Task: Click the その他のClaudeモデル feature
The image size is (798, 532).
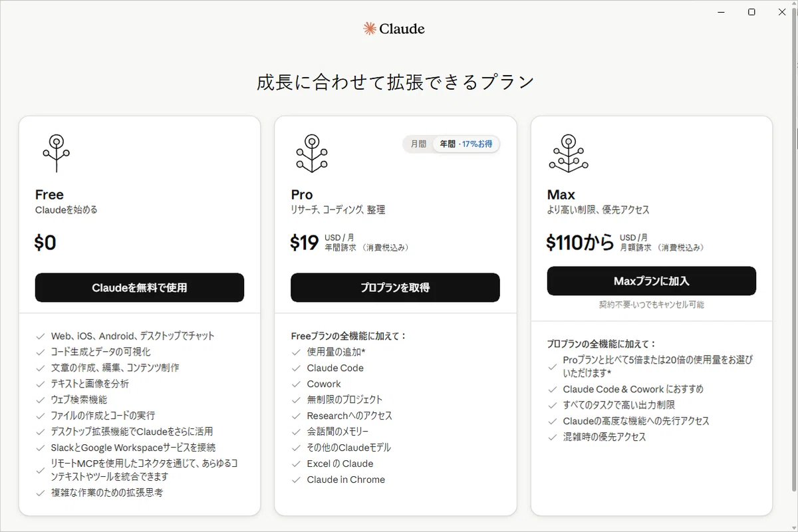Action: click(x=349, y=448)
